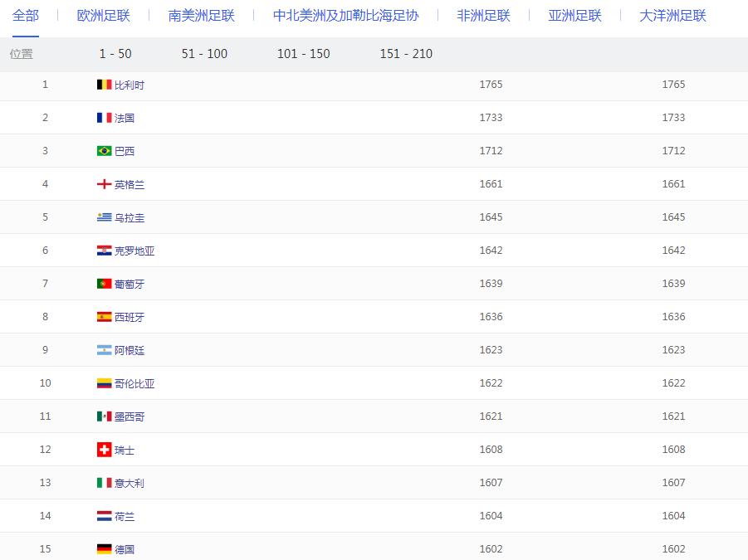Click Colombia's rightmost 1622 points value
This screenshot has width=748, height=560.
(673, 383)
